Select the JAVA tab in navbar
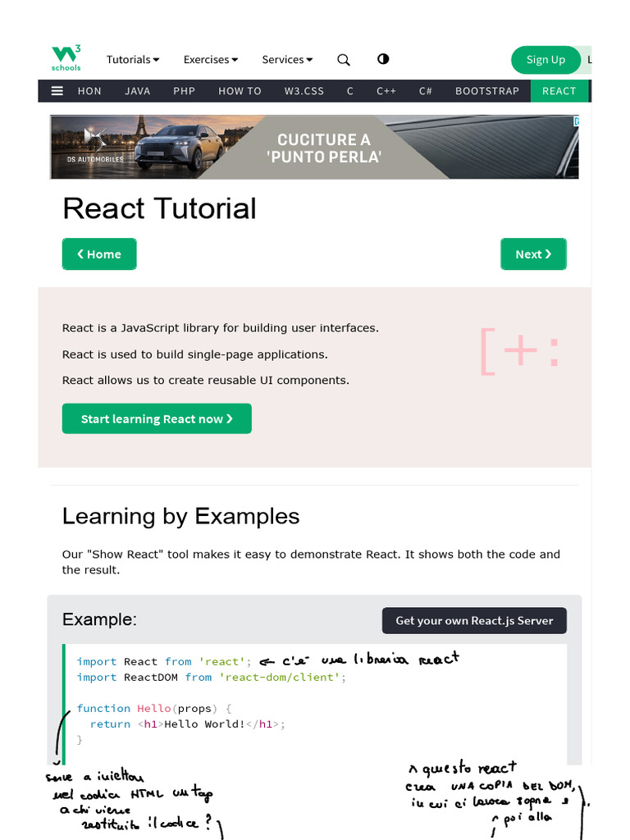630x840 pixels. 138,91
